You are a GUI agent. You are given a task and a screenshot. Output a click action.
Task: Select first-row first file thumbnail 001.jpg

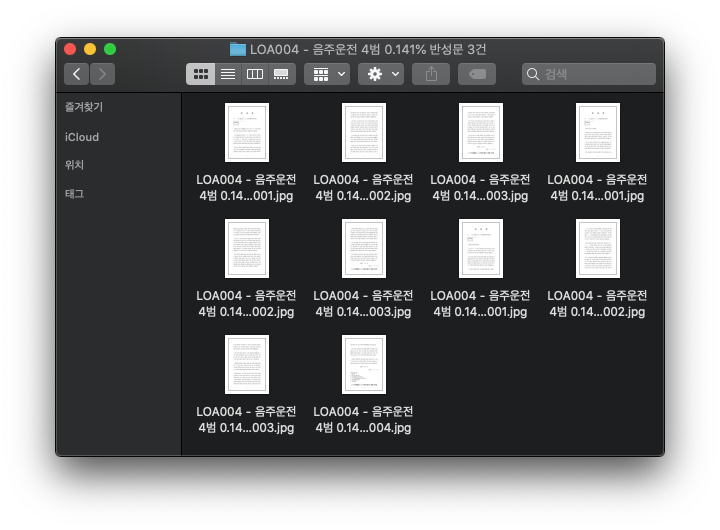pos(247,132)
